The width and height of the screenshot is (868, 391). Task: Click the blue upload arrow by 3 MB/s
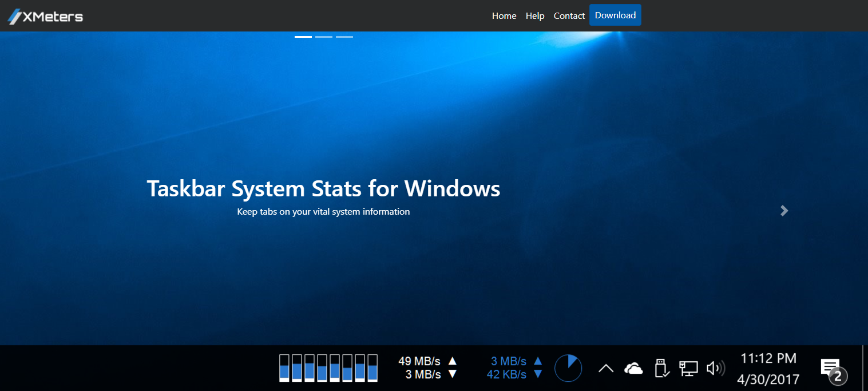click(x=538, y=361)
